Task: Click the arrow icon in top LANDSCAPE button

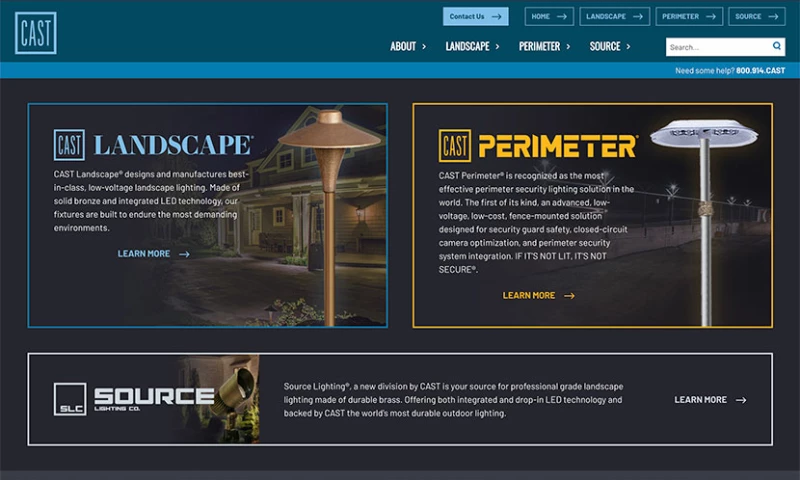Action: [638, 17]
